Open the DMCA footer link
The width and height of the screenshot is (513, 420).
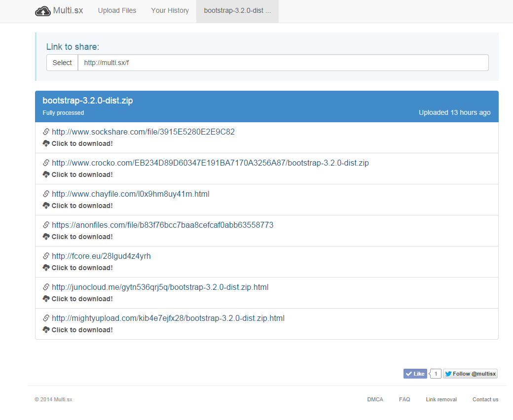pos(375,399)
